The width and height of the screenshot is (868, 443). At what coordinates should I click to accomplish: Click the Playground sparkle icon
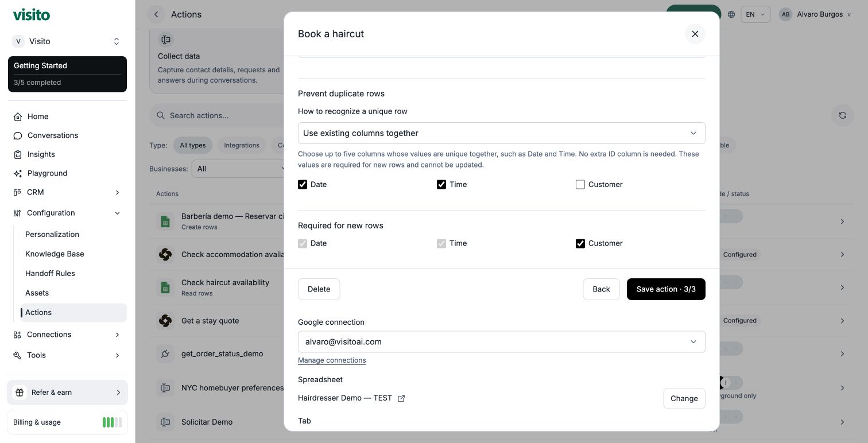18,173
